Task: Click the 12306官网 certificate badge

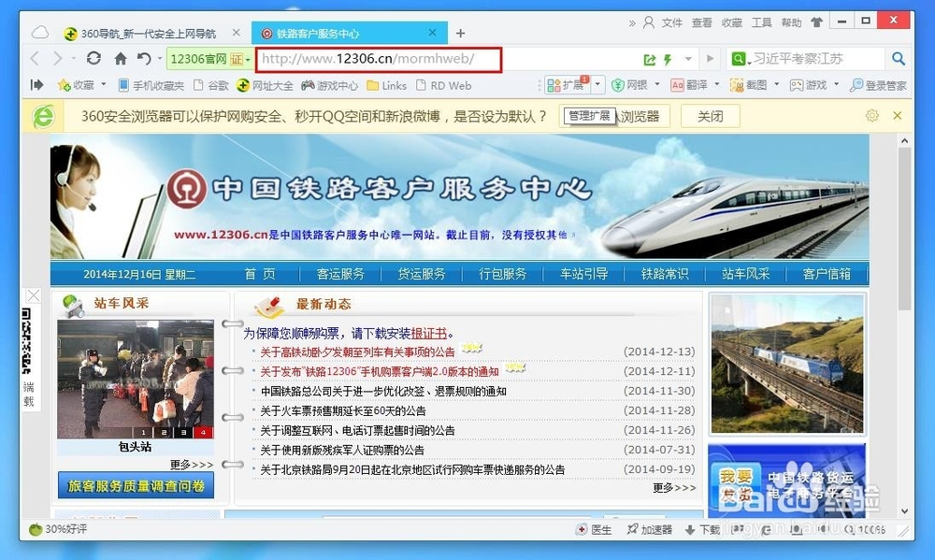Action: (x=209, y=59)
